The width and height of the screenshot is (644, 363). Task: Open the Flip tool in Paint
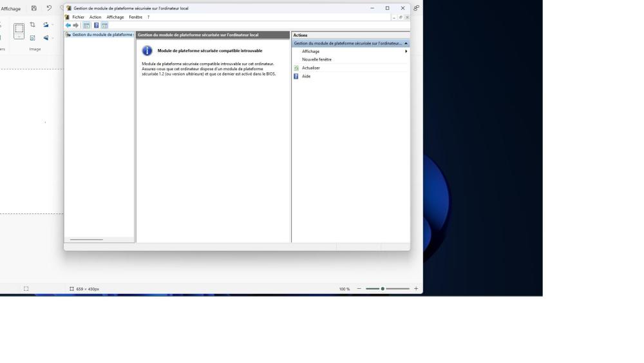pyautogui.click(x=46, y=38)
